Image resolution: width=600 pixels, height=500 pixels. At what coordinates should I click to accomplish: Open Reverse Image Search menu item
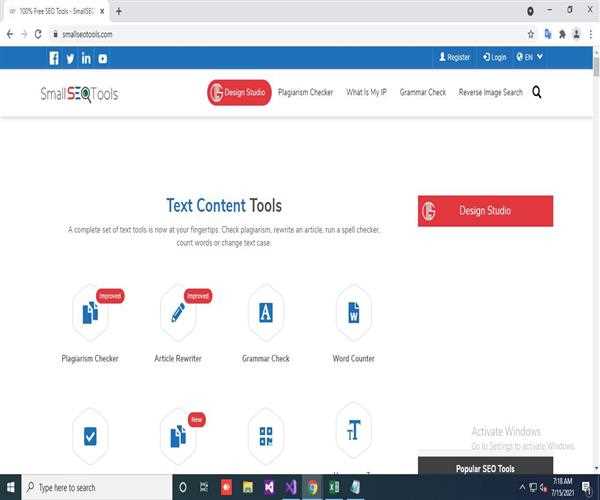491,92
